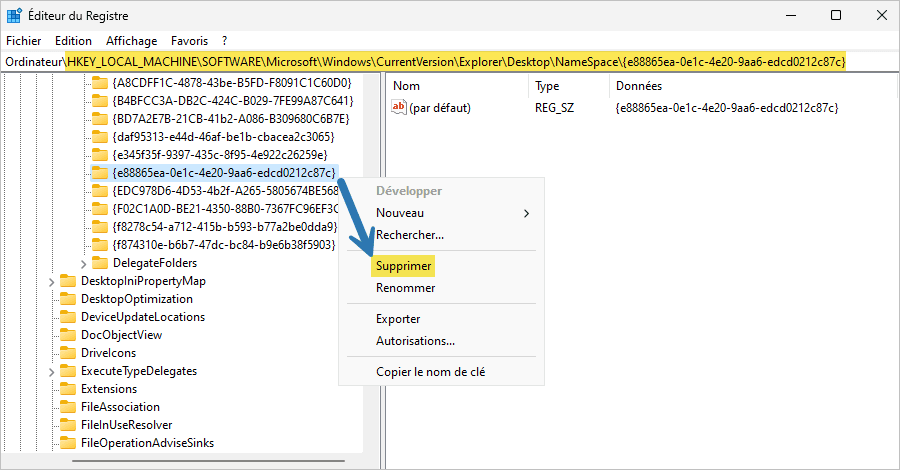The width and height of the screenshot is (900, 470).
Task: Click the Extensions folder icon
Action: pos(68,389)
